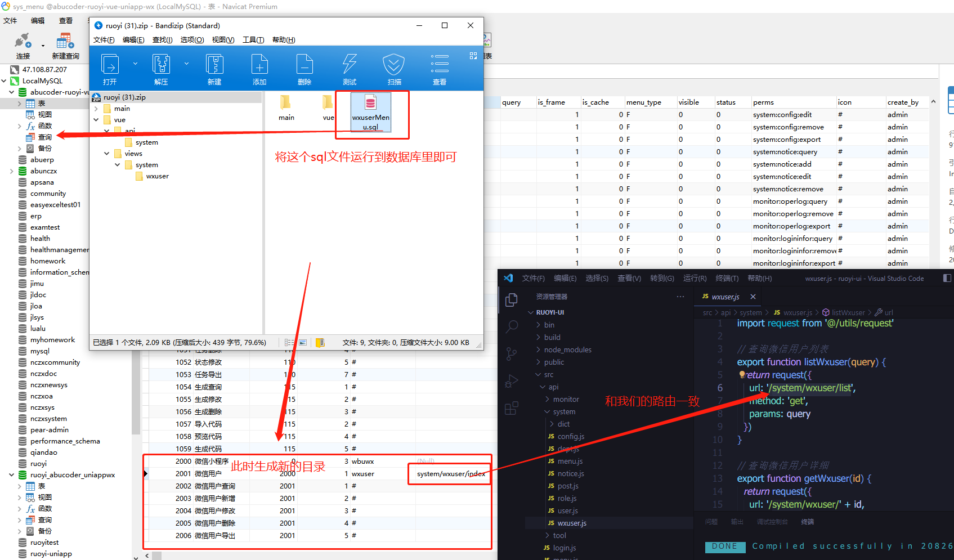Viewport: 954px width, 560px height.
Task: Toggle VS Code layout panel icon in title bar
Action: [x=947, y=278]
